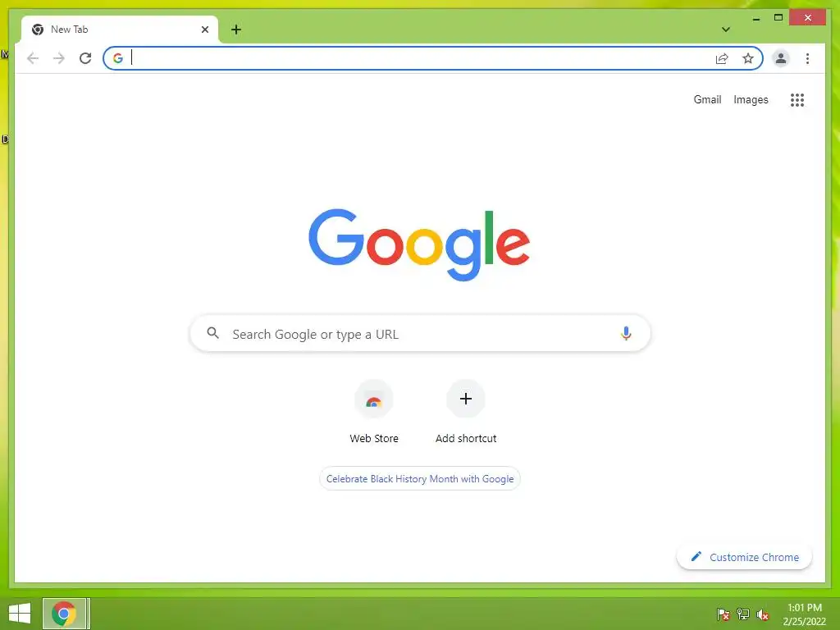Image resolution: width=840 pixels, height=630 pixels.
Task: Open the profile avatar menu
Action: [x=781, y=58]
